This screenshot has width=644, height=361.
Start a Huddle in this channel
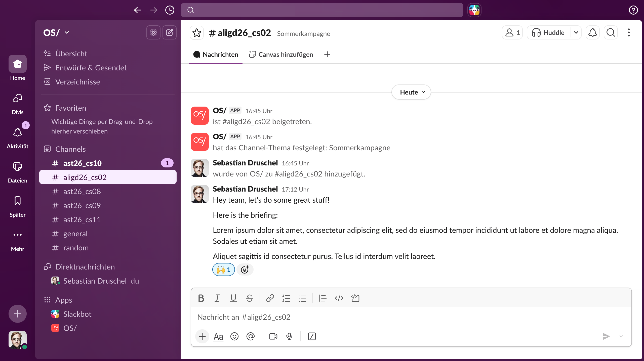[x=548, y=33]
